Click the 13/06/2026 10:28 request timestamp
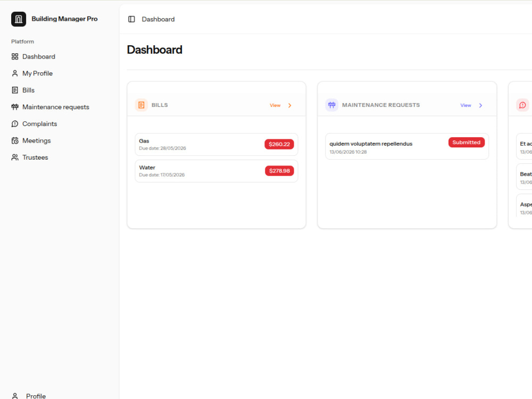The image size is (532, 399). 348,152
